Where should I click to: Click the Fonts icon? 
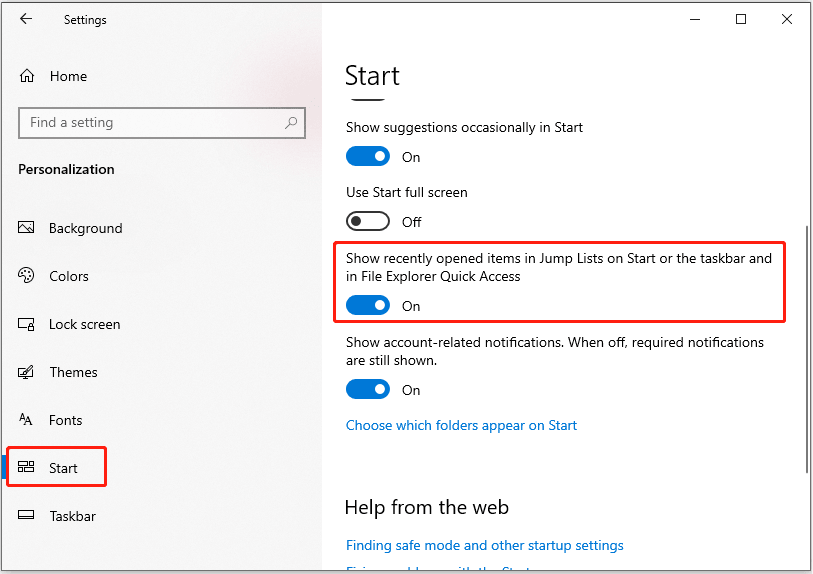point(26,419)
